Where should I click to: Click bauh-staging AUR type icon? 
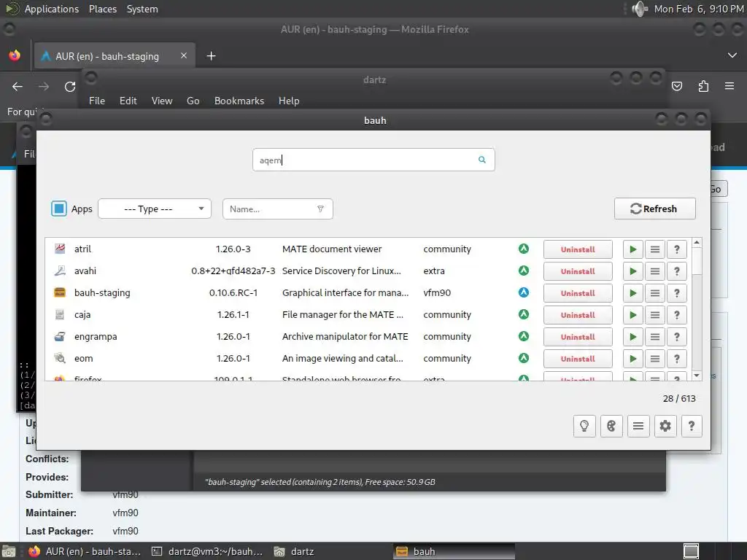pos(524,292)
